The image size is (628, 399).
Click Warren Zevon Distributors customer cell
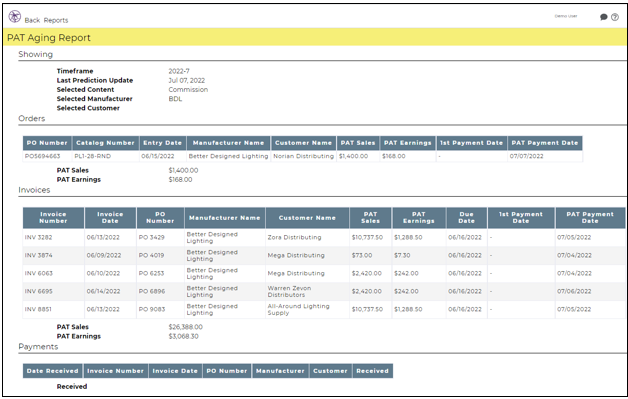coord(307,291)
